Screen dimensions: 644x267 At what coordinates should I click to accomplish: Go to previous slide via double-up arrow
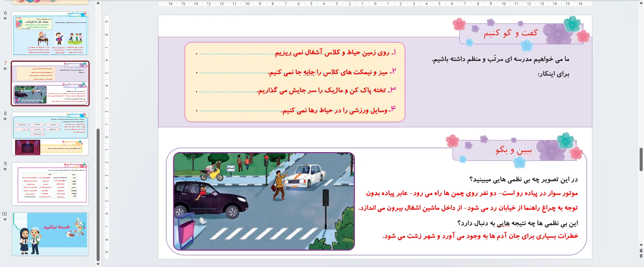pyautogui.click(x=641, y=251)
